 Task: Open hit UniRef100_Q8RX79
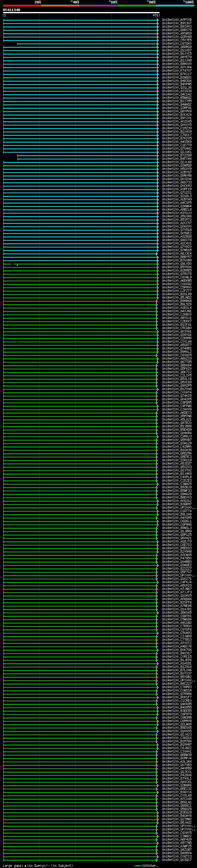[176, 30]
